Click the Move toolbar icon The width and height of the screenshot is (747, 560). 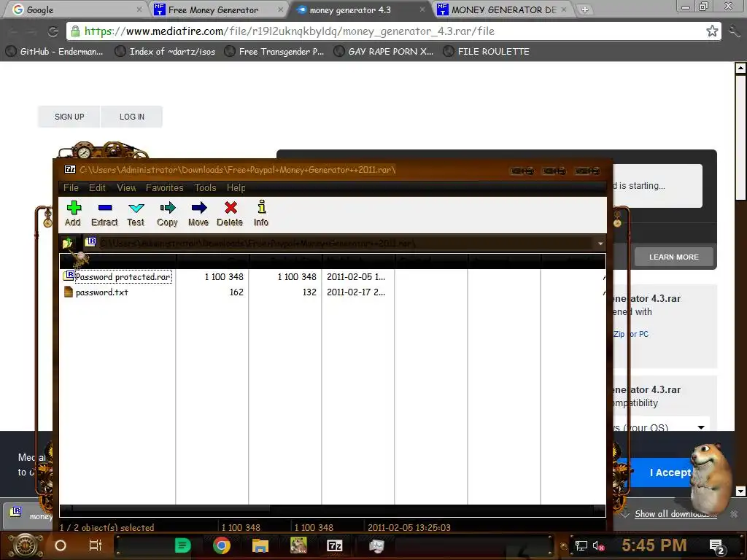198,208
